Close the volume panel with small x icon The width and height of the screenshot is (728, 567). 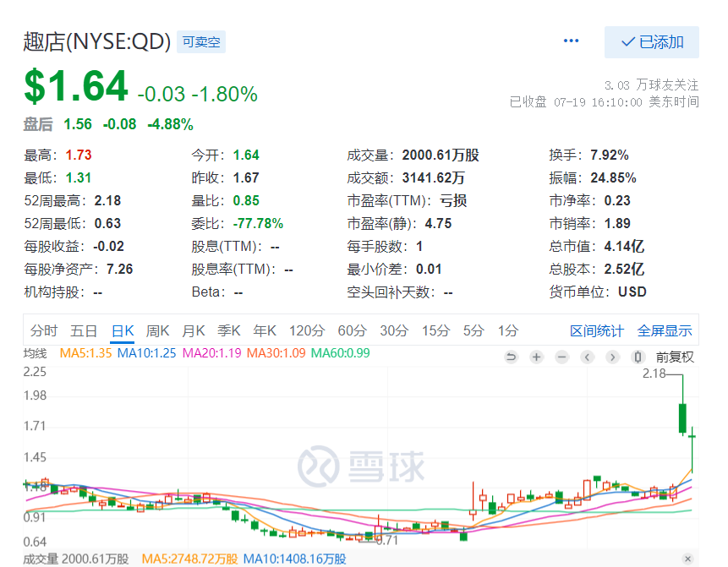687,559
